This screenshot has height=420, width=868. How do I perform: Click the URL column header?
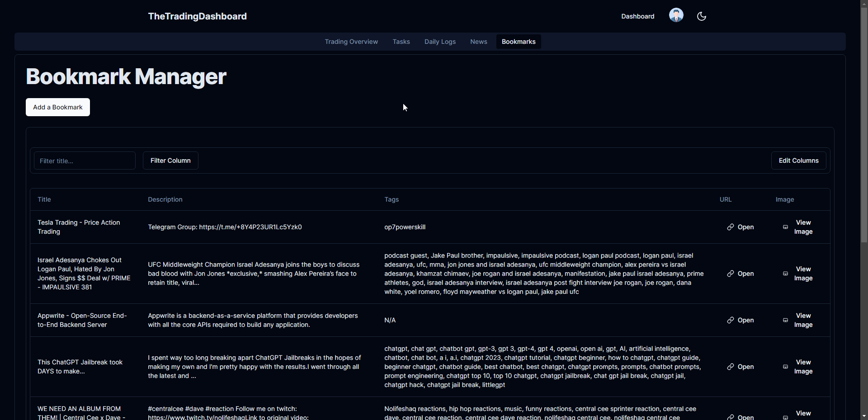tap(726, 199)
